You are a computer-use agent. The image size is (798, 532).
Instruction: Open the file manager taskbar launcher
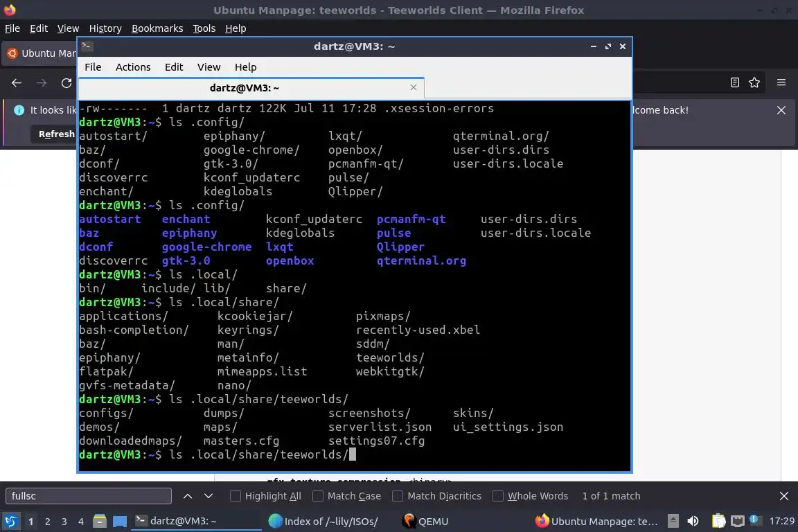click(100, 521)
